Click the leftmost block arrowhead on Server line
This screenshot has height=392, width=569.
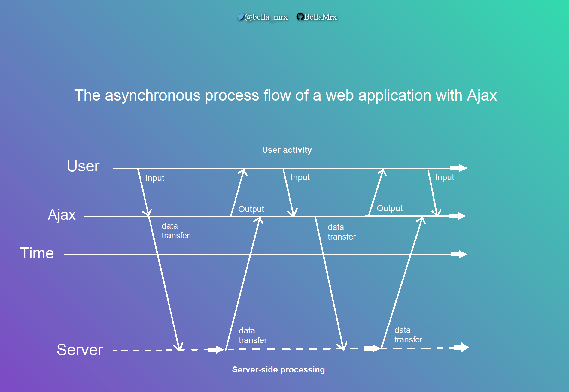[217, 349]
